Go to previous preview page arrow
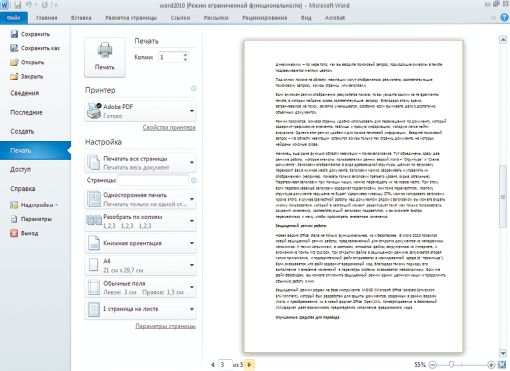Viewport: 510px width, 371px height. click(x=213, y=365)
